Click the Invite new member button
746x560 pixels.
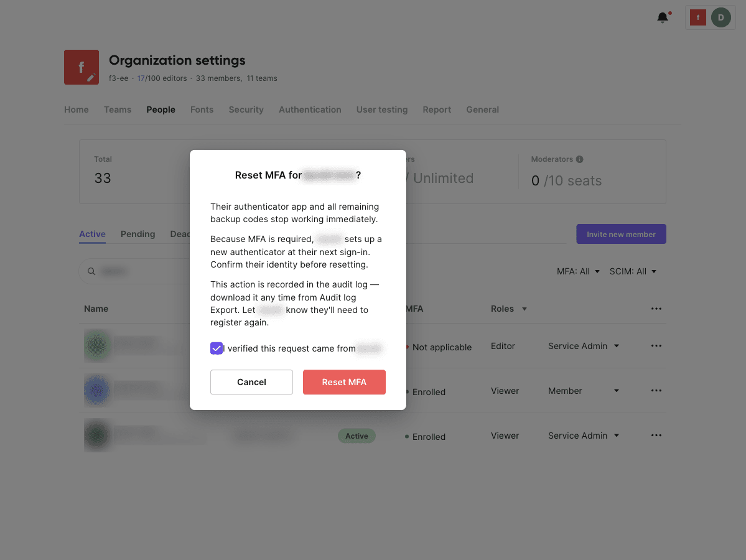(621, 234)
